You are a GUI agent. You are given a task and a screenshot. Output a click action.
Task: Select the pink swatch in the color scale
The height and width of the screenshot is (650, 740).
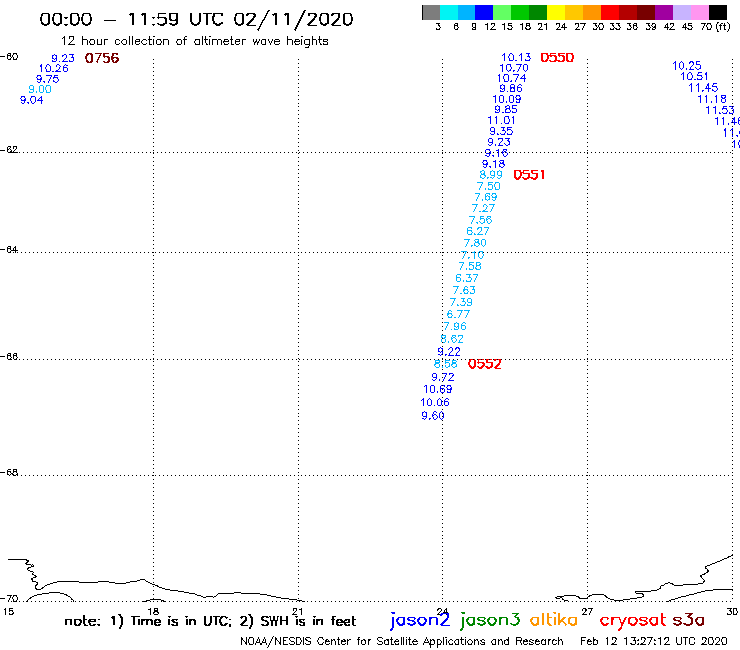pos(699,12)
